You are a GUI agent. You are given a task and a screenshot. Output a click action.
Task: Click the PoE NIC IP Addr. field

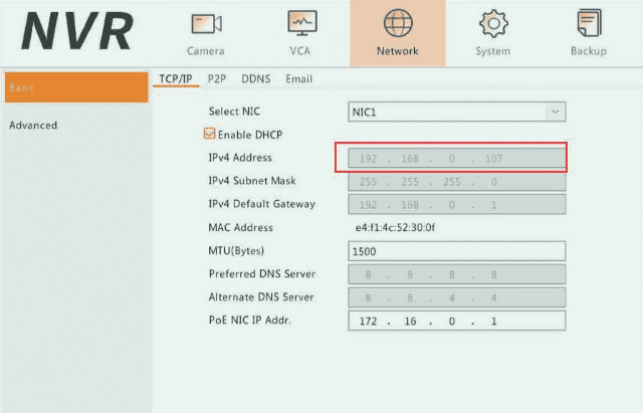[455, 320]
